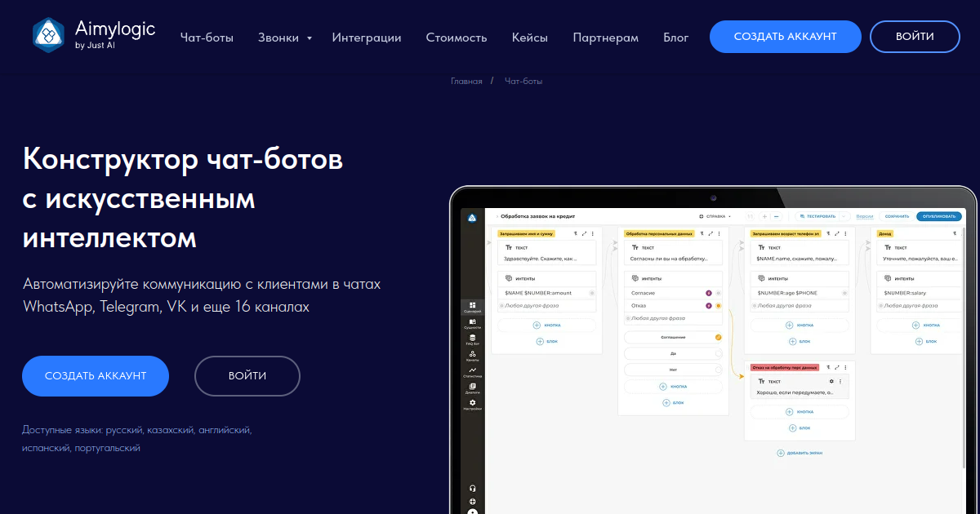Screen dimensions: 980x514
Task: Open the arrow next to ТЕСТИРОВАТЬ
Action: pyautogui.click(x=844, y=216)
